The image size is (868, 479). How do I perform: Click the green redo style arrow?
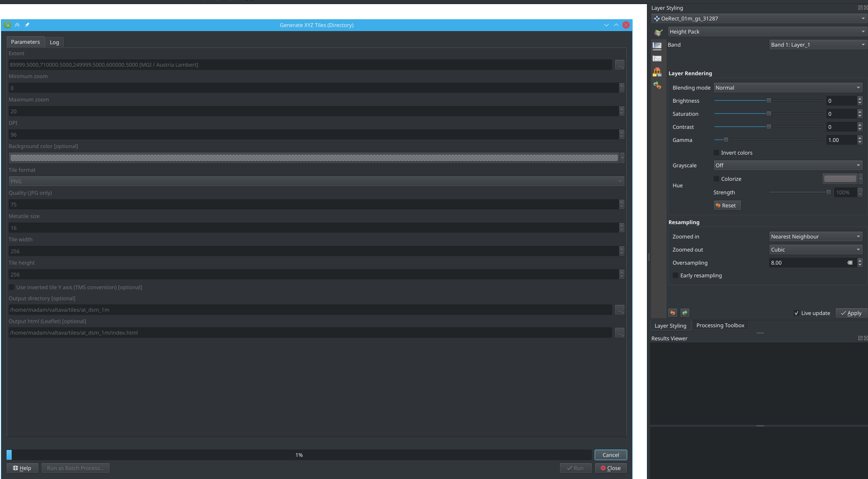click(685, 313)
